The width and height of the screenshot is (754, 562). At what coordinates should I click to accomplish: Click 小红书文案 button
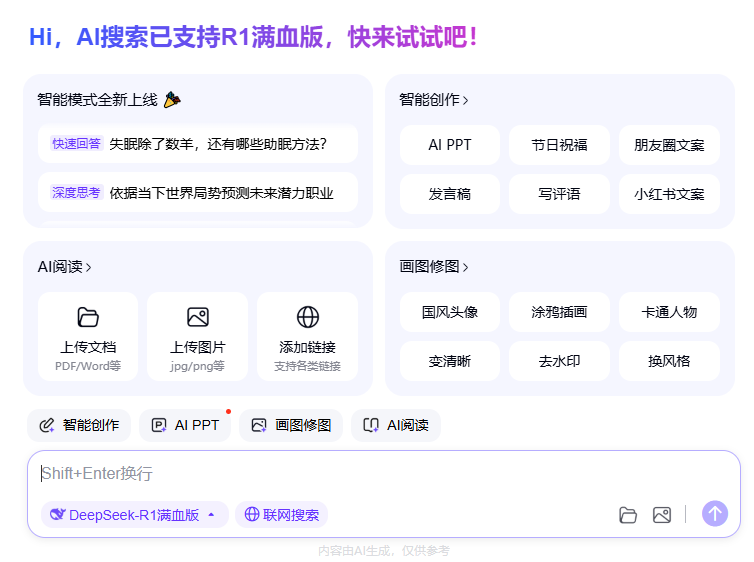(669, 194)
